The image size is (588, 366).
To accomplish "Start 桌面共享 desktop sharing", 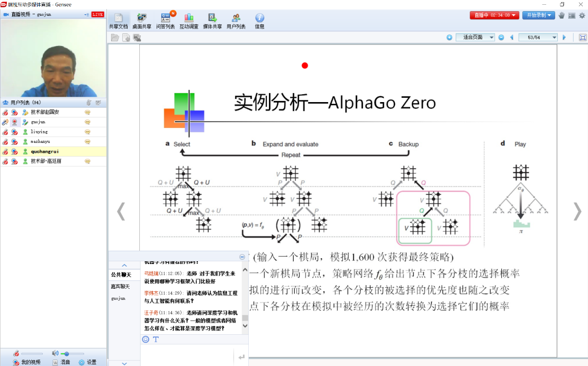I will pos(142,21).
